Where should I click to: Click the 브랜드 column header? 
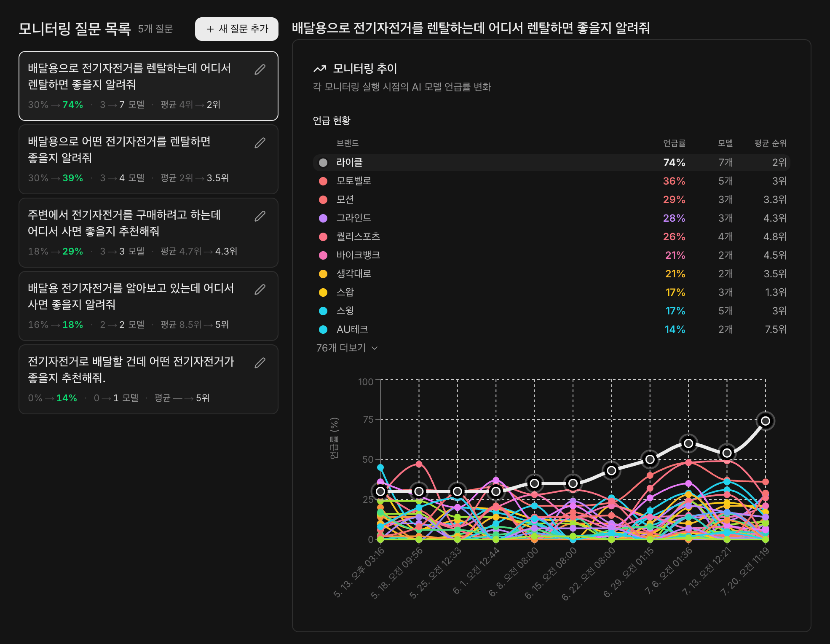pyautogui.click(x=348, y=143)
